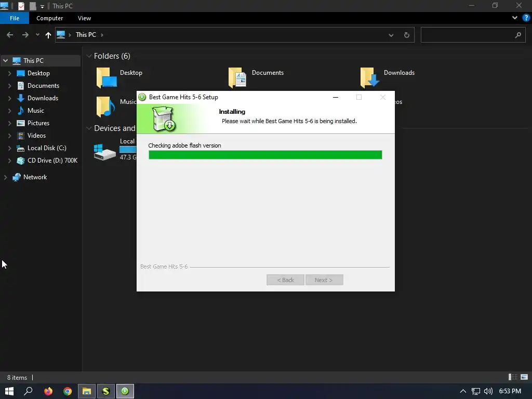532x399 pixels.
Task: Click the 6:53 PM clock
Action: point(510,391)
